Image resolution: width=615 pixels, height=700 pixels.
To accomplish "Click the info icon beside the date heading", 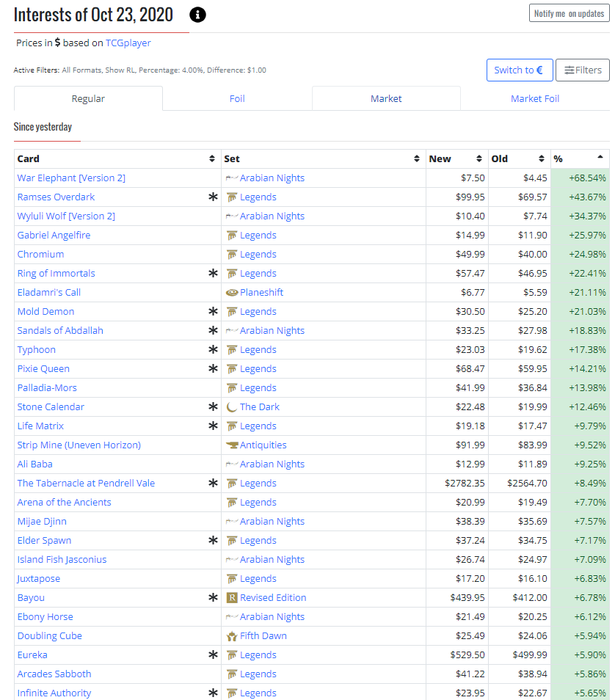I will click(197, 15).
